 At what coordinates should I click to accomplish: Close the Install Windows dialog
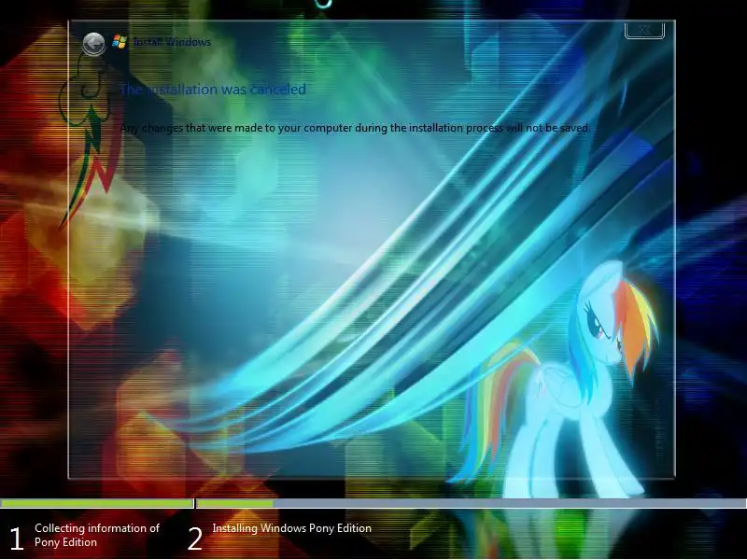tap(644, 30)
